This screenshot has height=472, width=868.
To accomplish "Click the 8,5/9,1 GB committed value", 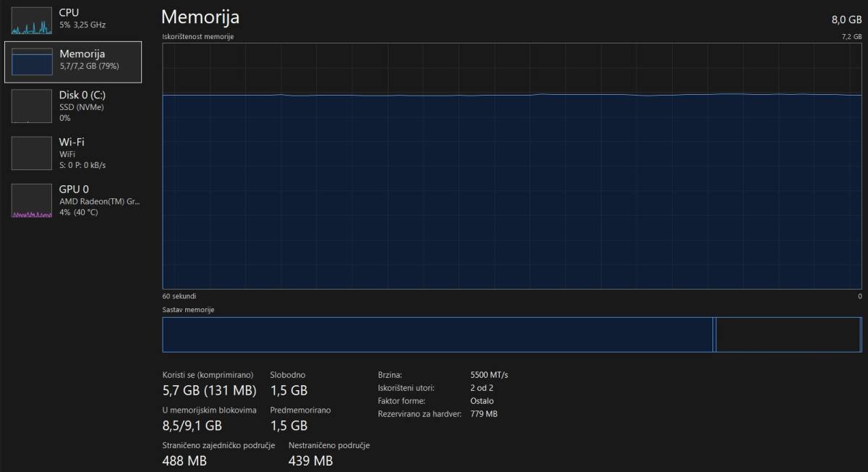I will coord(192,426).
